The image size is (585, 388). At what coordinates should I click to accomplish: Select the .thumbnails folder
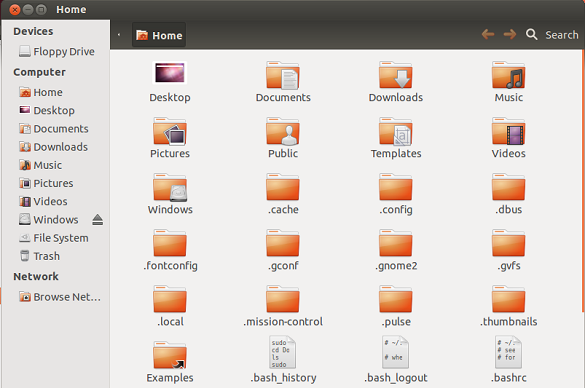[509, 299]
